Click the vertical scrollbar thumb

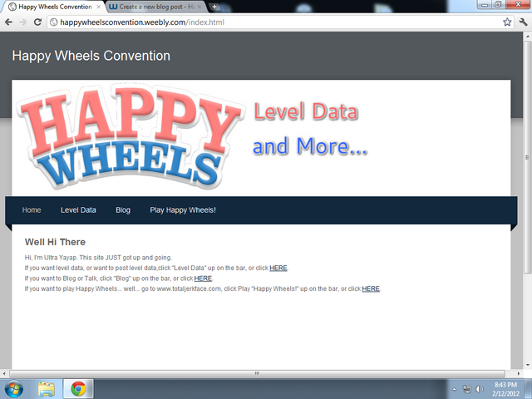coord(528,157)
